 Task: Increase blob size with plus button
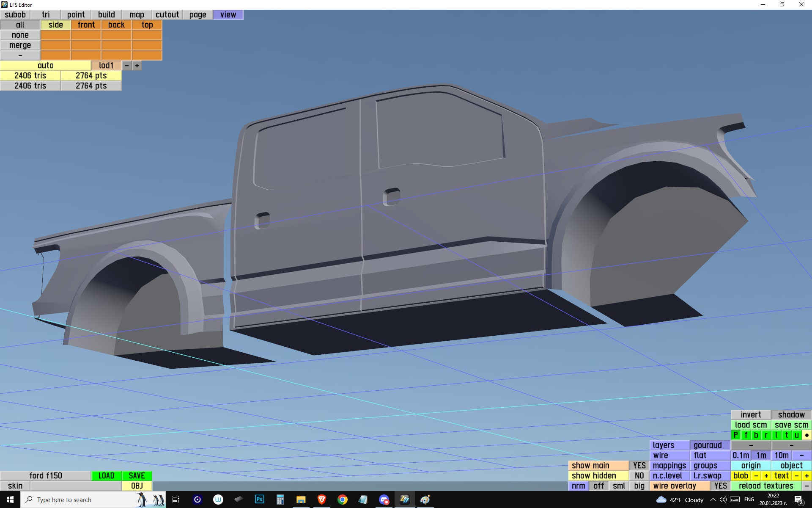point(766,476)
